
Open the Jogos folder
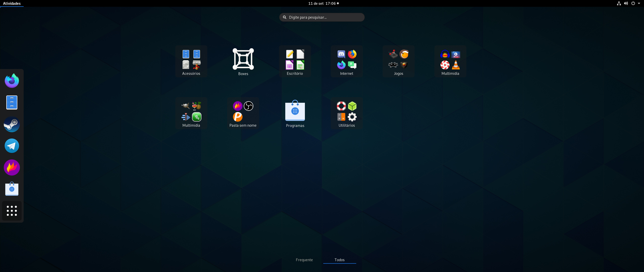(398, 62)
